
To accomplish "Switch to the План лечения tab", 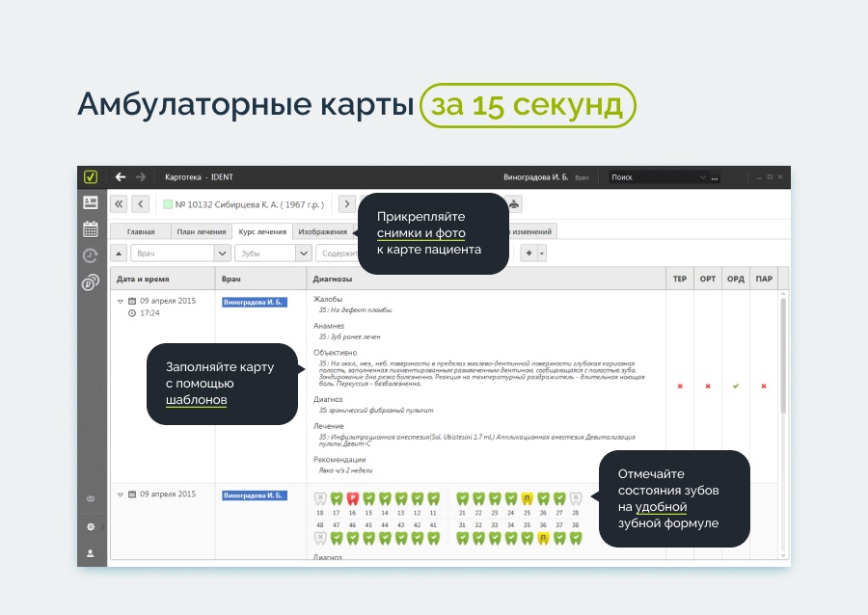I will 202,231.
